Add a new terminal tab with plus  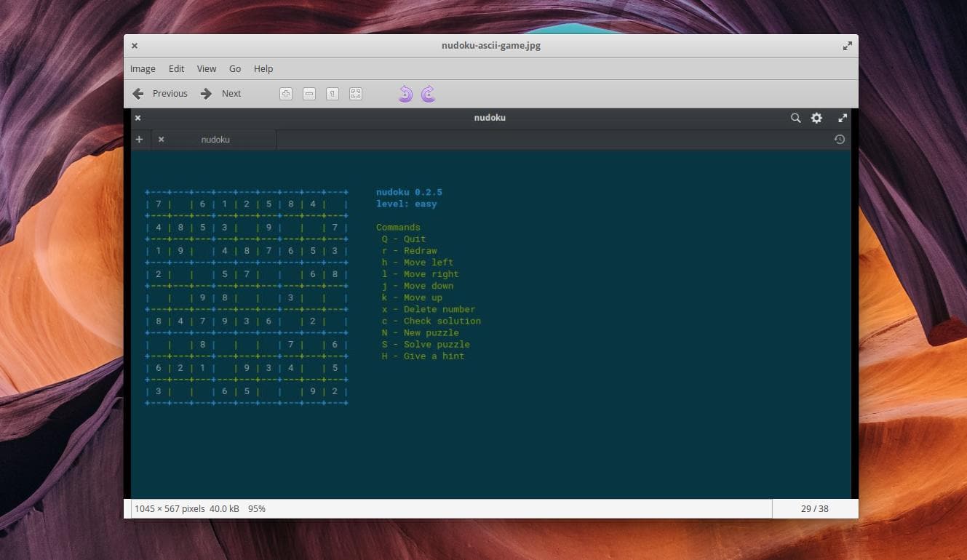click(x=139, y=140)
